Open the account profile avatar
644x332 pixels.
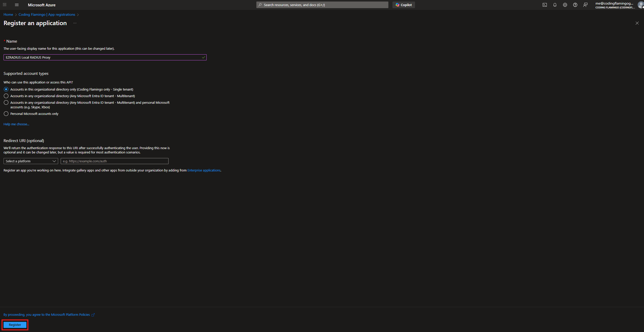(641, 5)
